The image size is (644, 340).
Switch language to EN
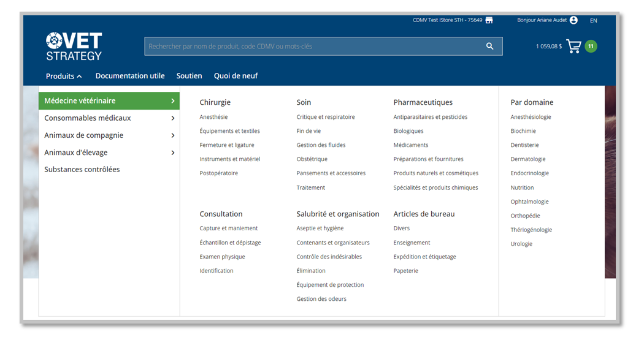tap(593, 21)
